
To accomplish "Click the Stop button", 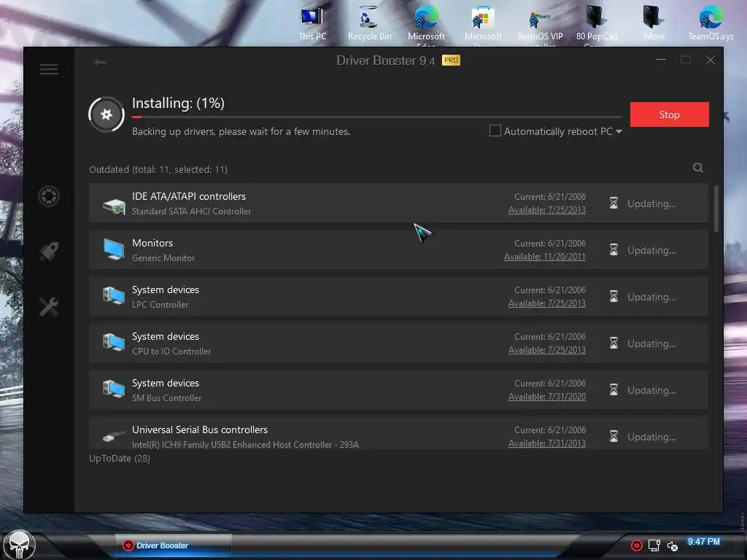I will click(x=670, y=114).
